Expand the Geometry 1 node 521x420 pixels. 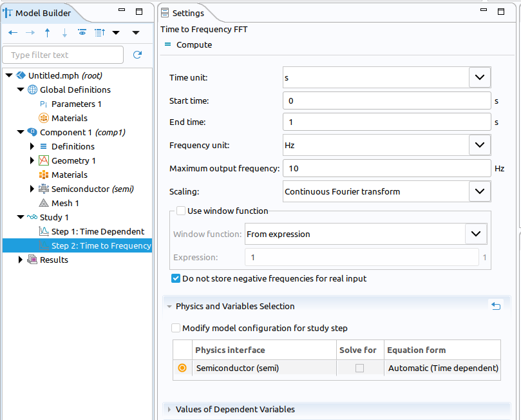(32, 160)
